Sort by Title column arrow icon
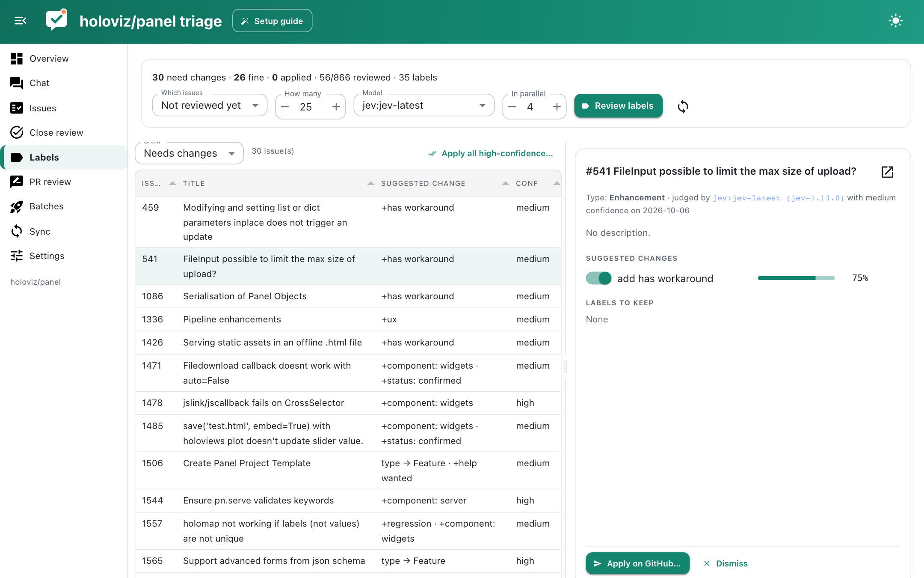This screenshot has width=924, height=578. 370,183
